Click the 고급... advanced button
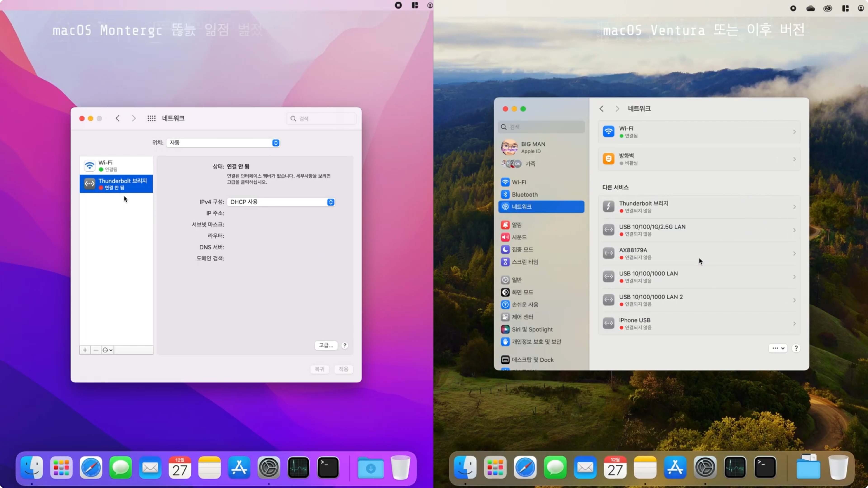 coord(326,345)
